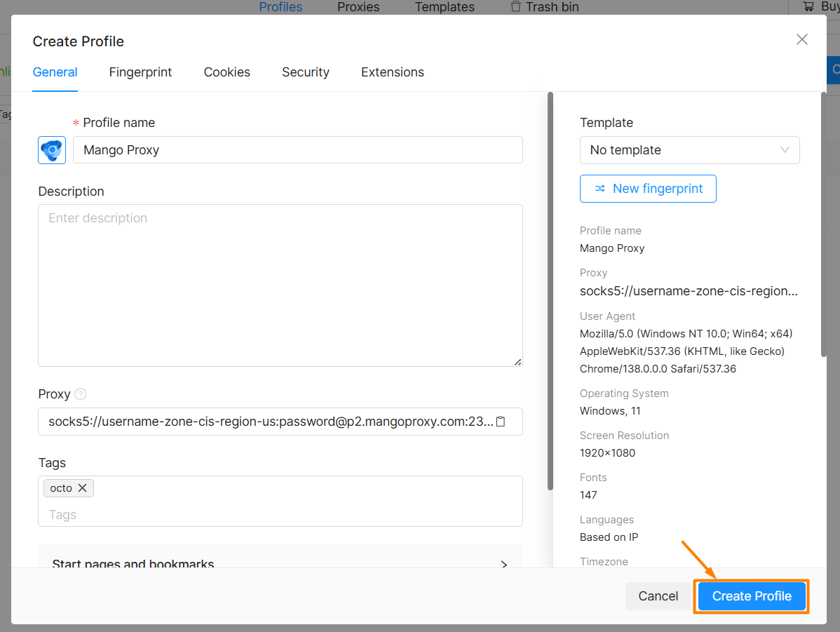Click the Mango Proxy summary profile name
The image size is (840, 632).
(x=612, y=248)
